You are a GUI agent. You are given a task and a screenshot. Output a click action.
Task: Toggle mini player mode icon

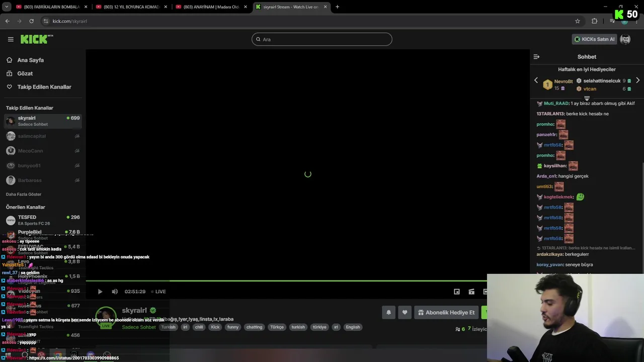tap(457, 292)
